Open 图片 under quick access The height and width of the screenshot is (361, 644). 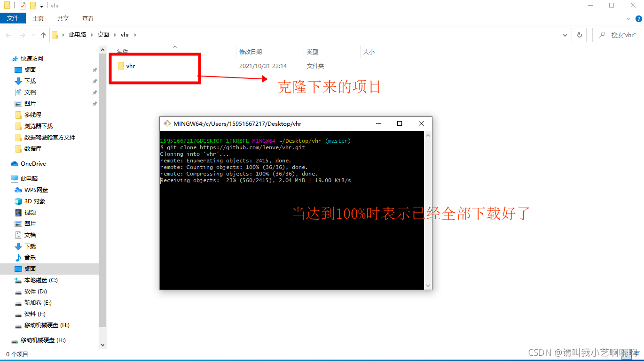click(30, 104)
